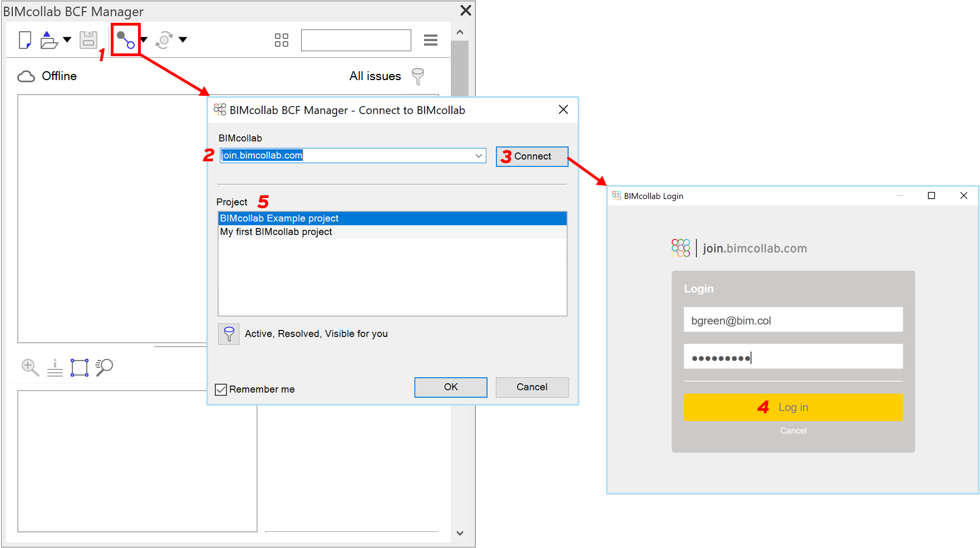Click the zoom-in magnifier icon
Viewport: 980px width, 548px height.
(x=30, y=367)
